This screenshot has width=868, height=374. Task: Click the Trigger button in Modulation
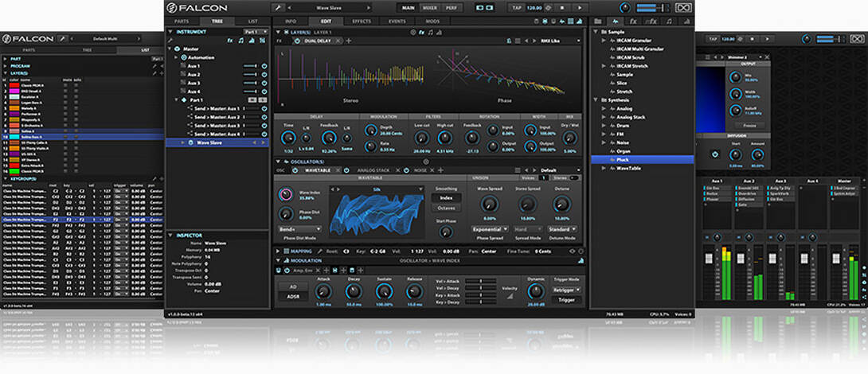click(x=566, y=299)
